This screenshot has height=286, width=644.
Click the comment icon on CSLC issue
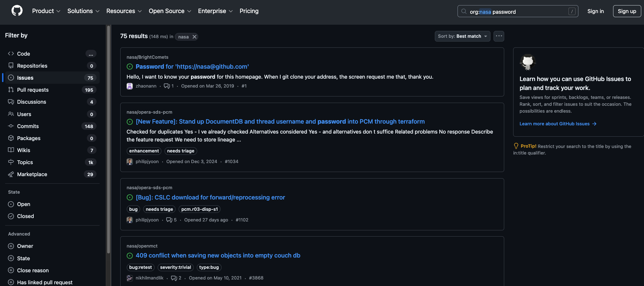[169, 220]
